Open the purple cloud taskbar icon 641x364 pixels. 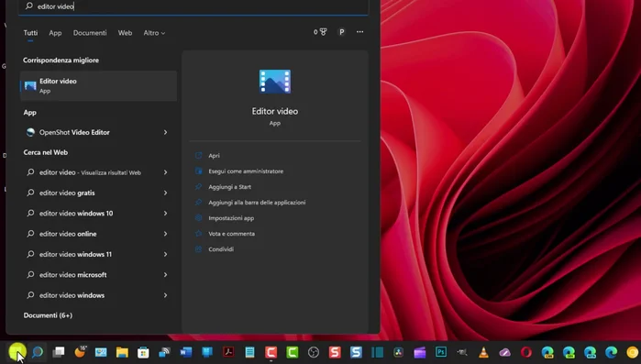505,352
